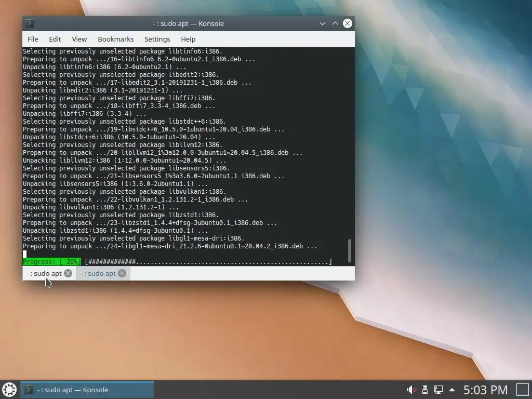Maximize the Konsole window
Image resolution: width=532 pixels, height=399 pixels.
pos(335,23)
